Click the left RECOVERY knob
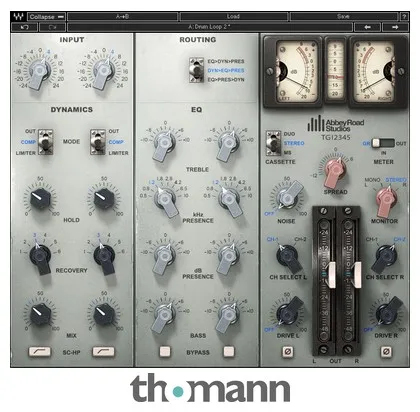Screen dimensions: 420x412 40,257
